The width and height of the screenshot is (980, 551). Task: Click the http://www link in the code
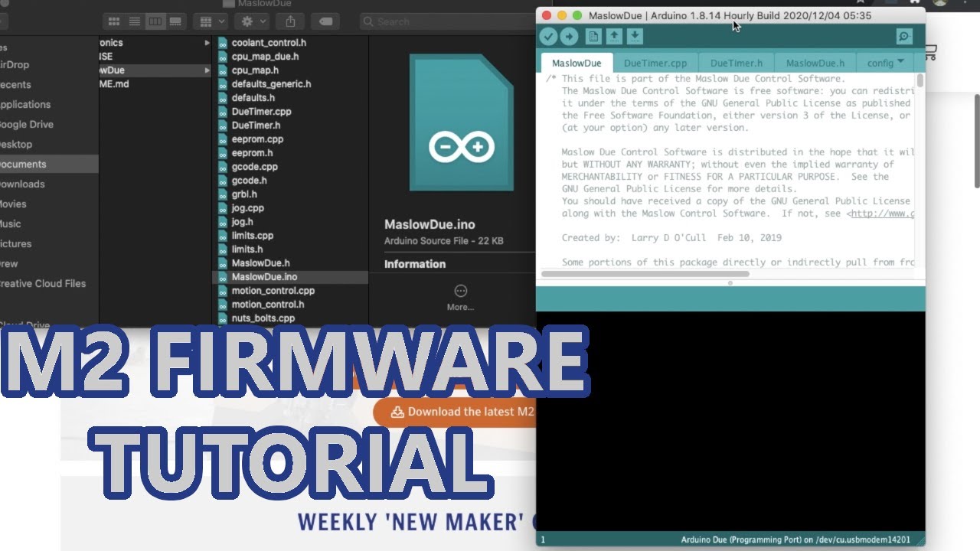tap(882, 214)
